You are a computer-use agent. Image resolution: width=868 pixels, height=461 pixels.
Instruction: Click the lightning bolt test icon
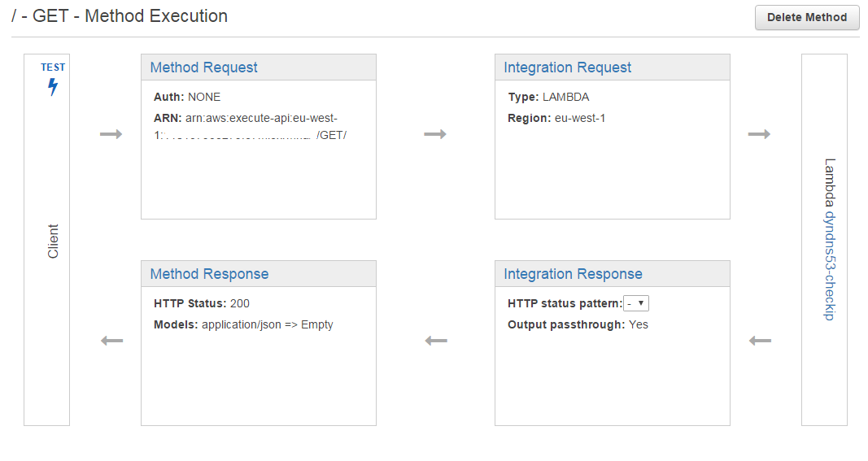point(53,87)
